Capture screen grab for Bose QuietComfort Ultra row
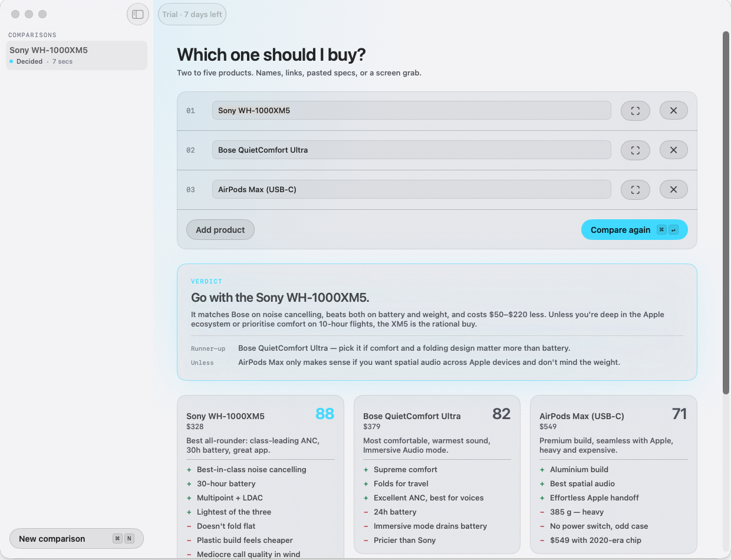 [x=635, y=150]
